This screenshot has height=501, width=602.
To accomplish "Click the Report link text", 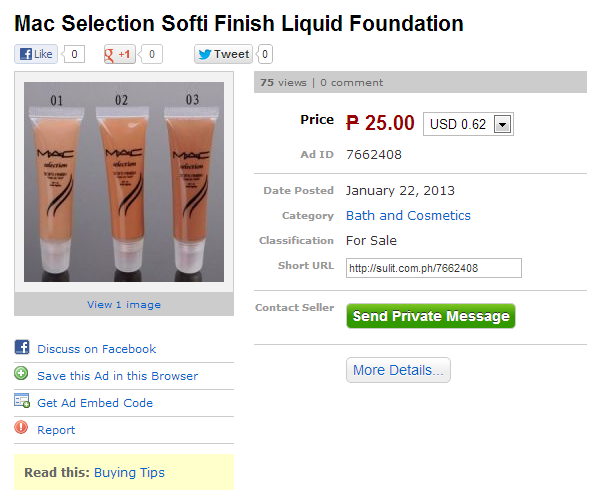I will [56, 430].
